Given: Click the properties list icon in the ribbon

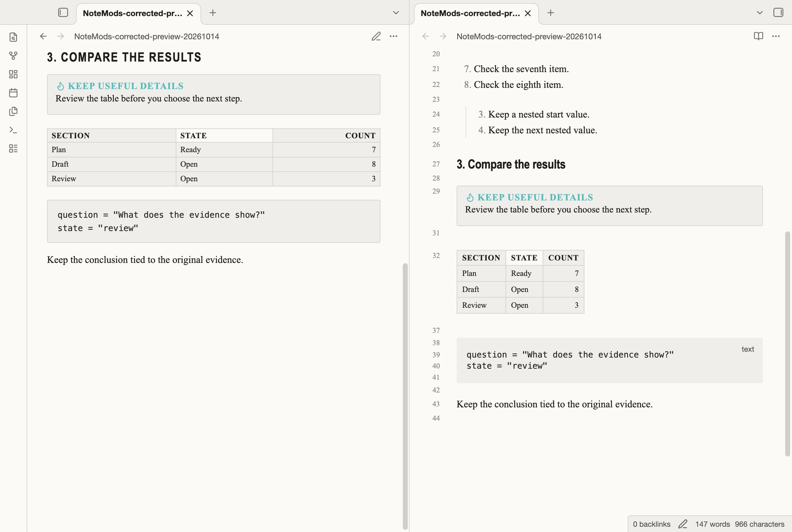Looking at the screenshot, I should pyautogui.click(x=13, y=148).
